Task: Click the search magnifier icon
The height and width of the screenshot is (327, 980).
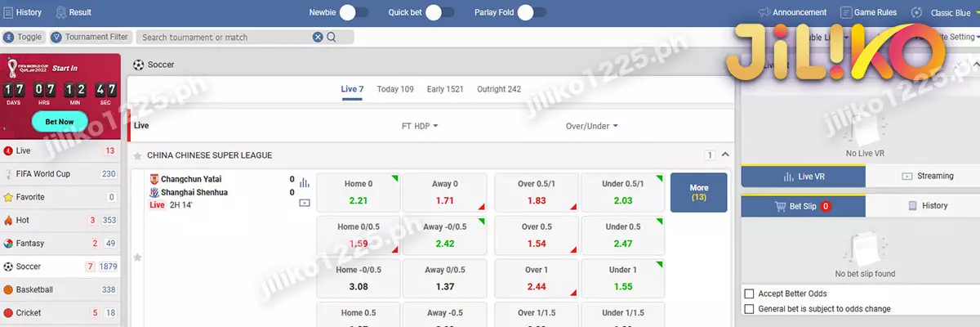Action: tap(332, 37)
